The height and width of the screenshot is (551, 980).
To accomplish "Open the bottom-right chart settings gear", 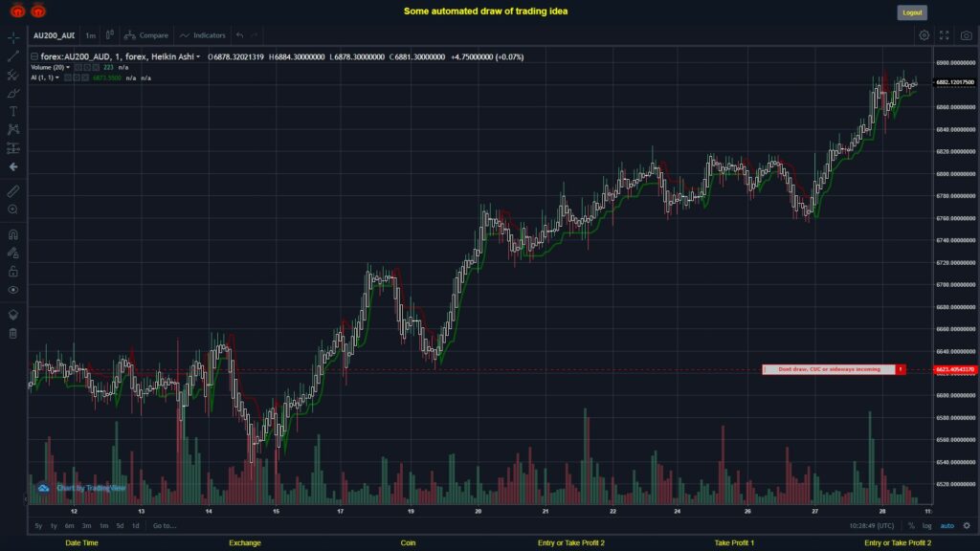I will (x=967, y=526).
